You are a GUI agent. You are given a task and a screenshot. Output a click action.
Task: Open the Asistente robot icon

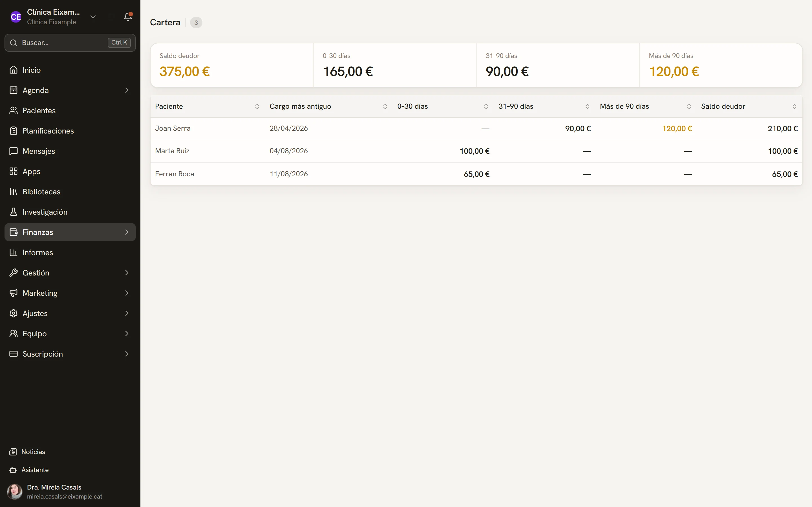click(x=13, y=470)
